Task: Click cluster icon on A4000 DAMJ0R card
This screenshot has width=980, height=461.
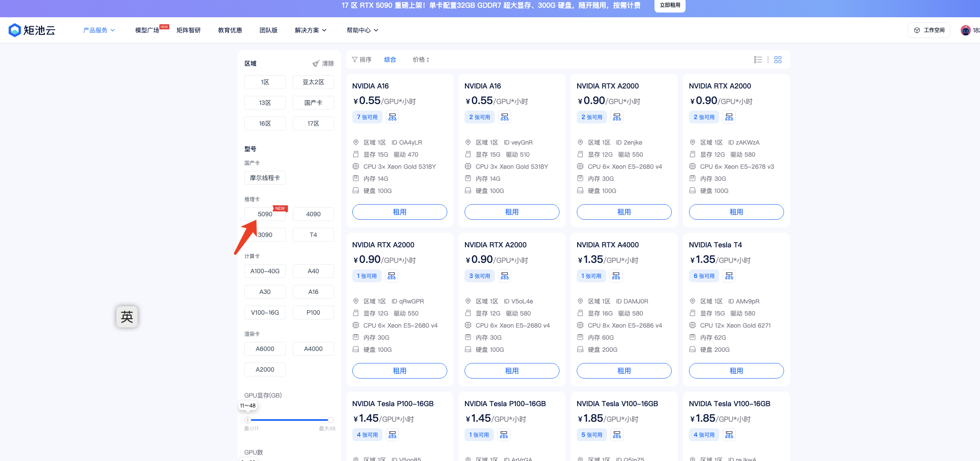Action: (616, 276)
